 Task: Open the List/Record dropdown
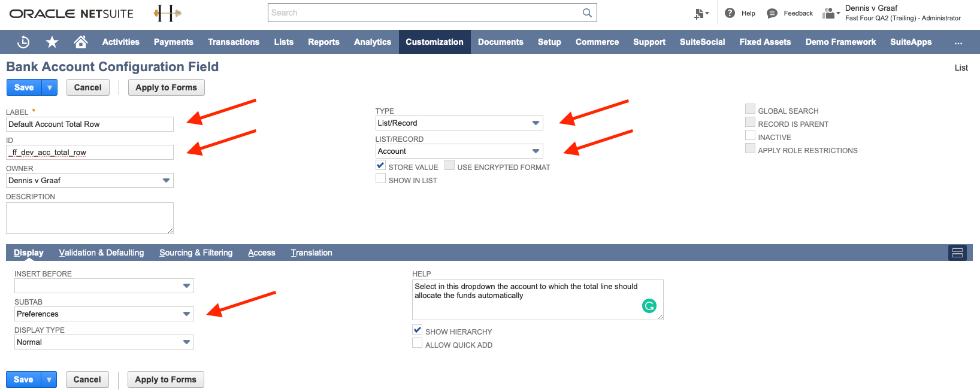[459, 151]
